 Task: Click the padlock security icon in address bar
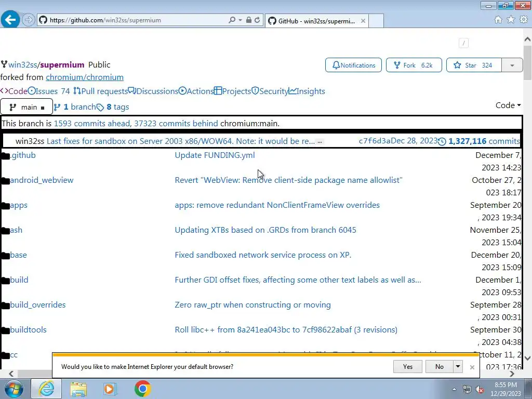249,20
